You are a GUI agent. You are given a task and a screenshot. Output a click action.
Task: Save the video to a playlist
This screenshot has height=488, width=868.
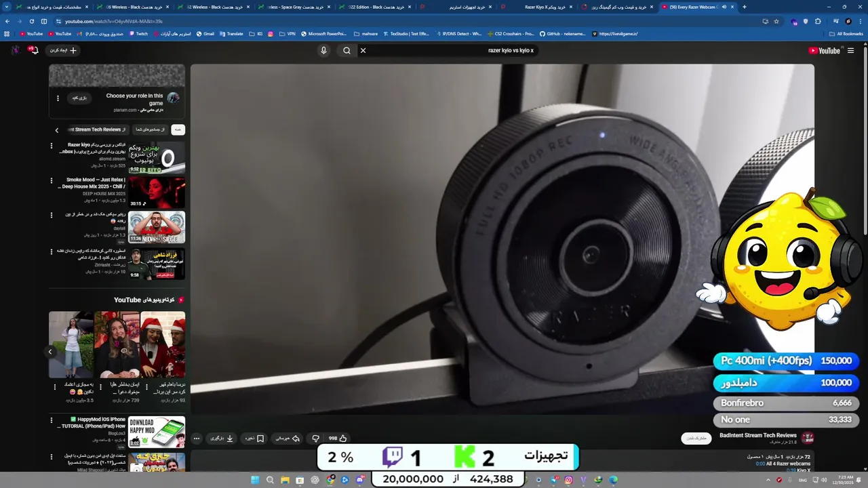(254, 439)
